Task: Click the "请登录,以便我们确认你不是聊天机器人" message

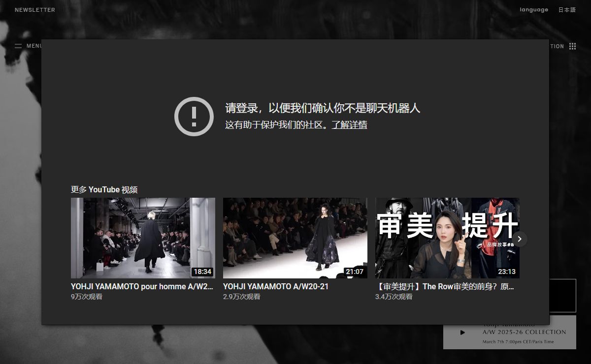Action: tap(323, 108)
